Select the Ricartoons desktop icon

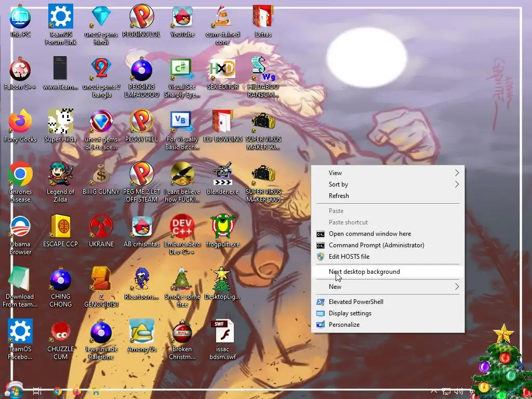point(141,284)
